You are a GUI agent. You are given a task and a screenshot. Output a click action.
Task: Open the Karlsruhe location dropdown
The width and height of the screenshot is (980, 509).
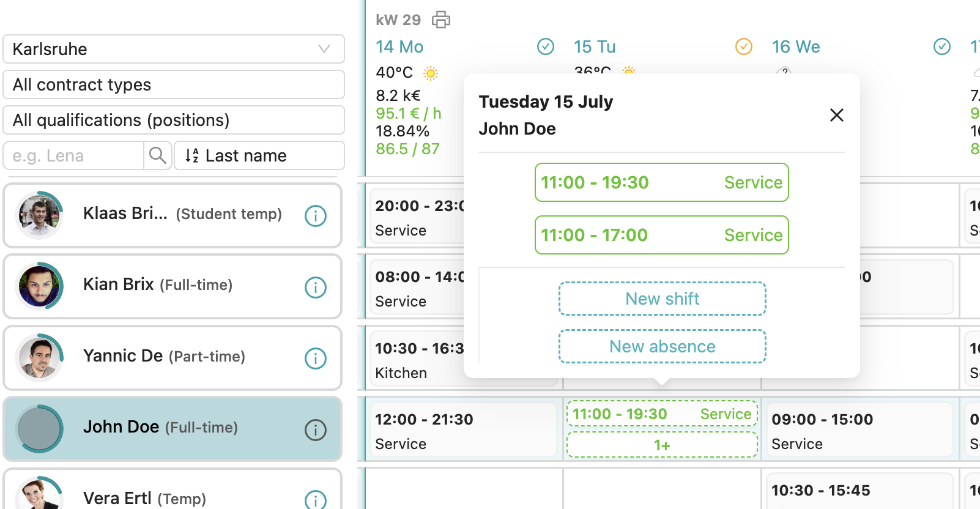[174, 49]
